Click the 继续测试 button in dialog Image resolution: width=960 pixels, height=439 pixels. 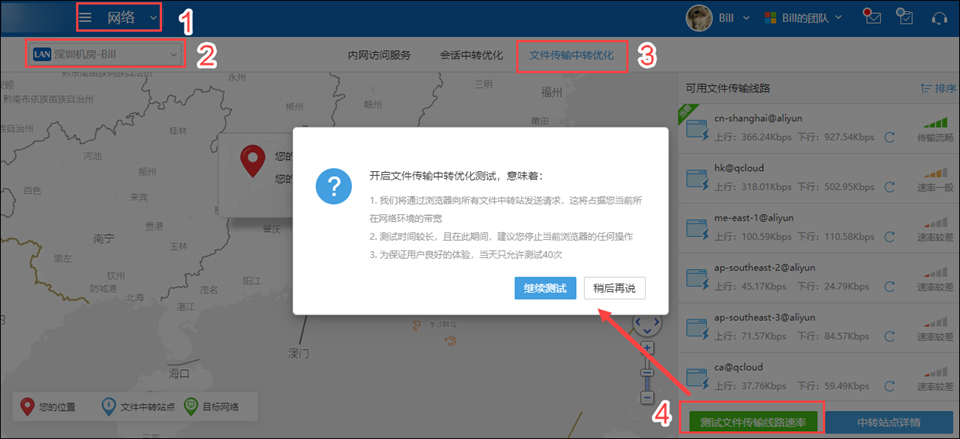point(546,288)
